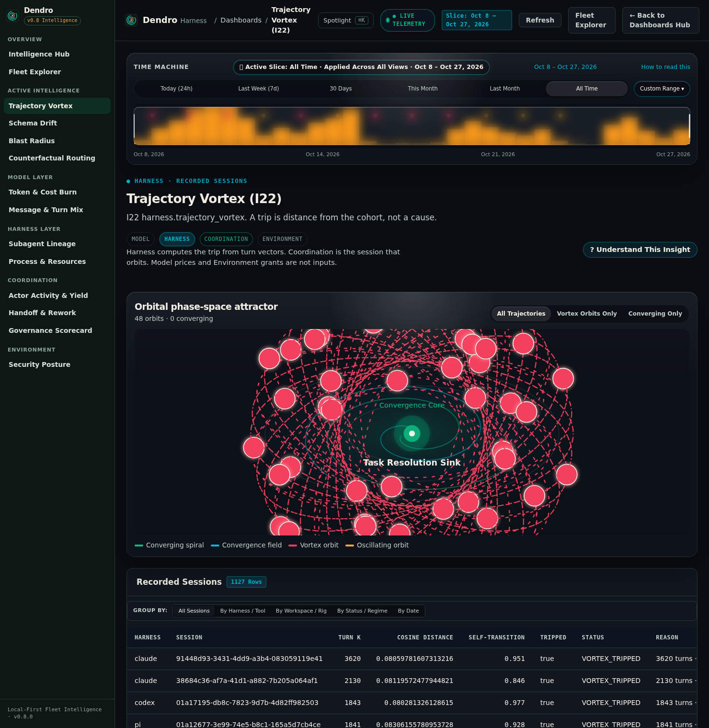Open the Custom Range dropdown
Viewport: 709px width, 728px height.
click(x=662, y=89)
